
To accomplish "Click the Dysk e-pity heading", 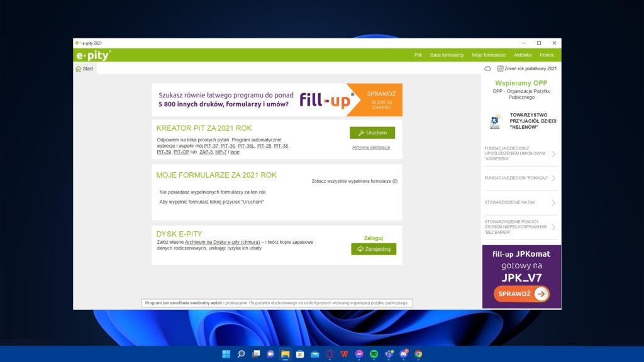I will click(x=179, y=234).
